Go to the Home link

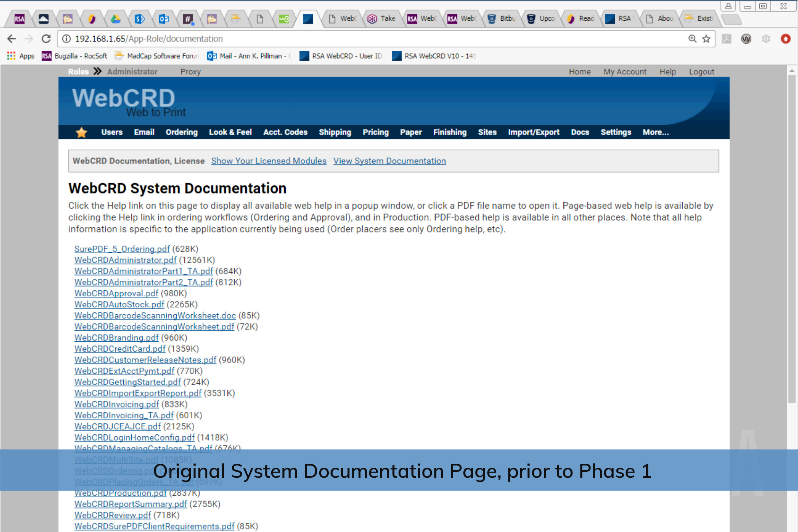(580, 72)
